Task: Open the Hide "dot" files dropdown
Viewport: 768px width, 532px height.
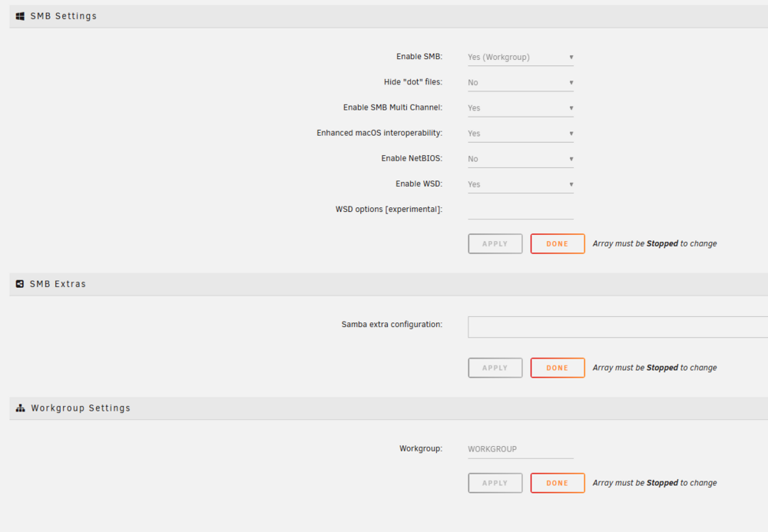Action: 520,83
